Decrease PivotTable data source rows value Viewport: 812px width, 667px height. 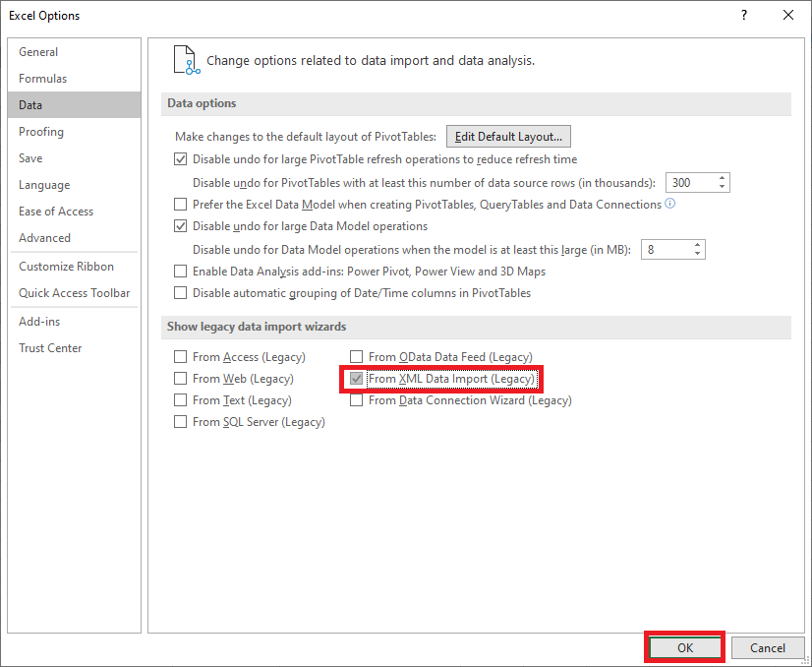pos(722,187)
